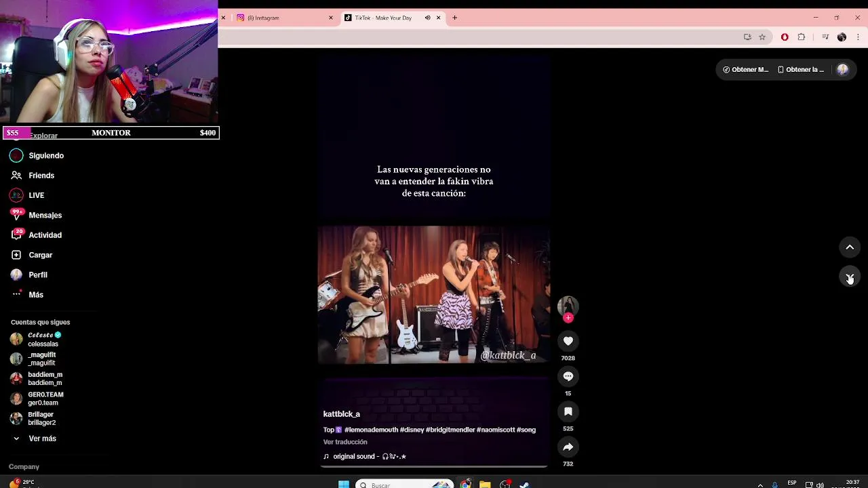Click the video progress bar
The height and width of the screenshot is (488, 868).
point(434,466)
